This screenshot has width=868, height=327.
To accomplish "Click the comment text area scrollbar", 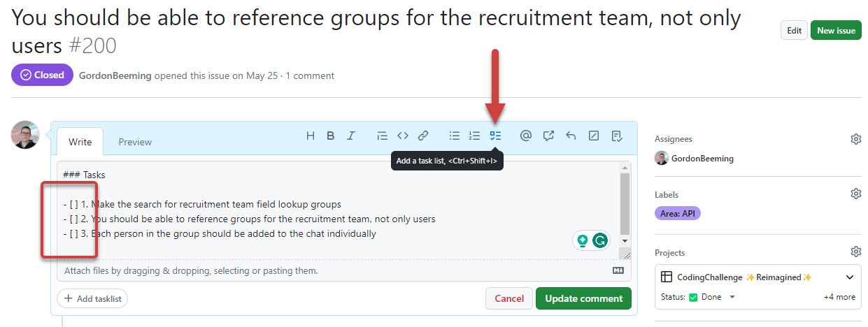I will click(x=625, y=203).
